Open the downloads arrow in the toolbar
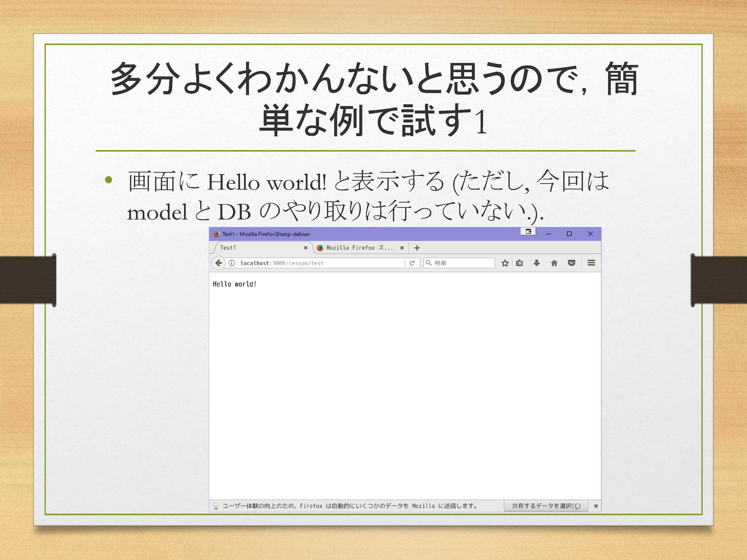The width and height of the screenshot is (747, 560). point(537,263)
